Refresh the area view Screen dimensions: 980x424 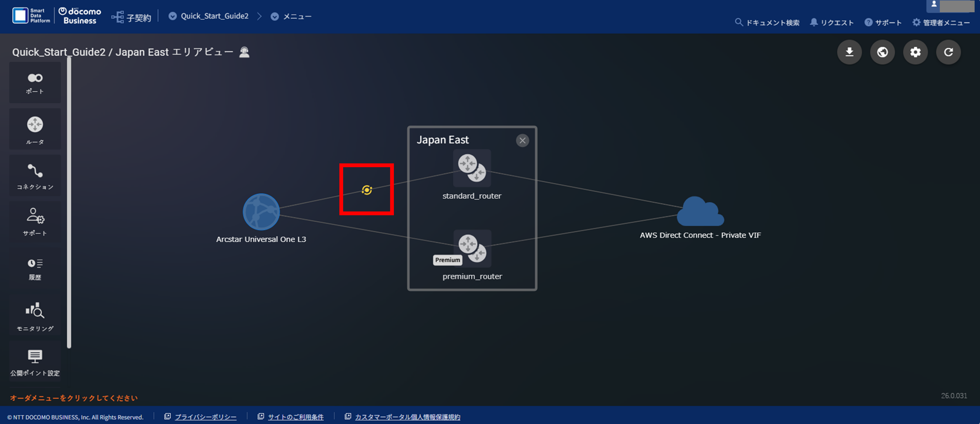coord(948,52)
